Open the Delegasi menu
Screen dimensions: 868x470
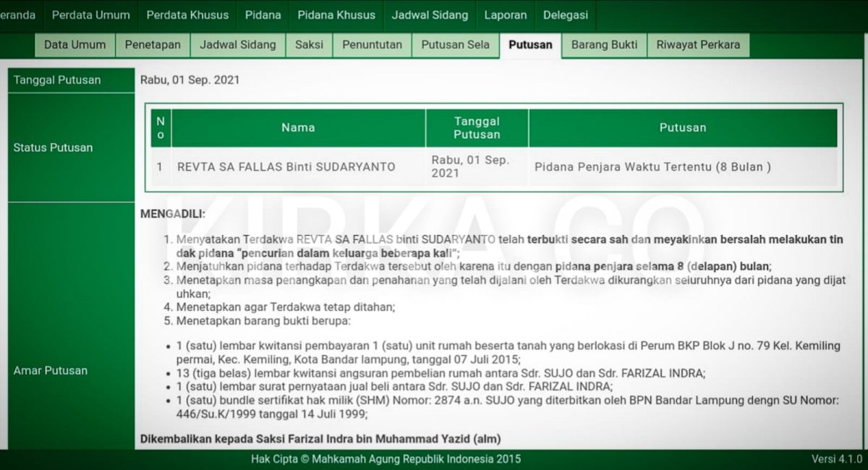pyautogui.click(x=566, y=15)
